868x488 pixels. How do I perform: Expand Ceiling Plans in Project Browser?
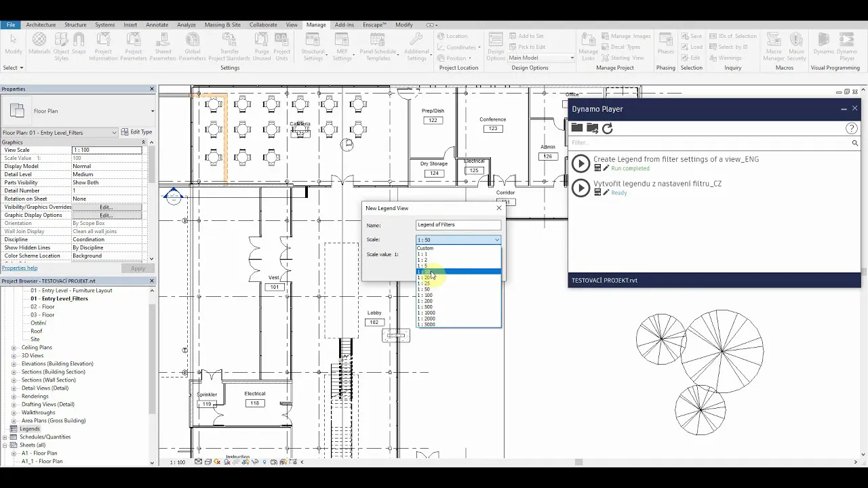14,347
